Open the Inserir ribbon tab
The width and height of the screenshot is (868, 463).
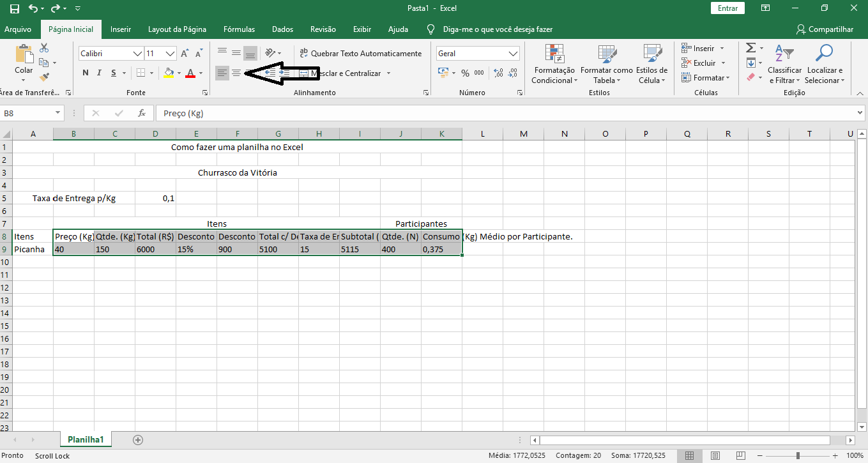click(120, 29)
